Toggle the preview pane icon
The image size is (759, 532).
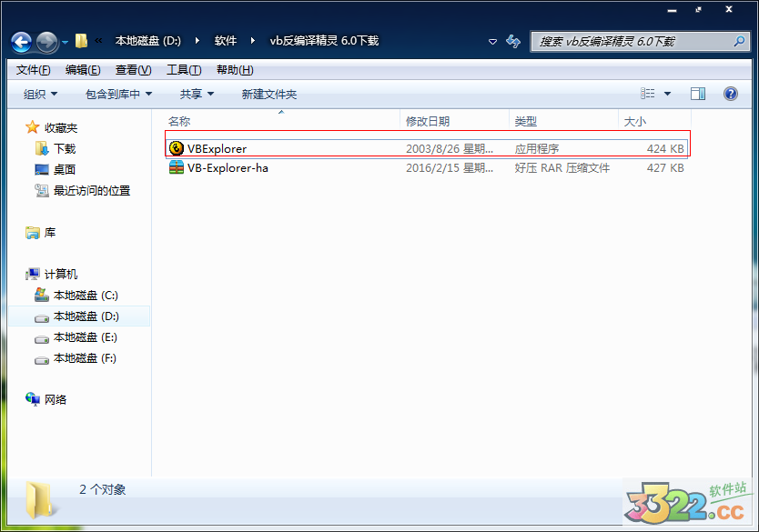point(697,94)
